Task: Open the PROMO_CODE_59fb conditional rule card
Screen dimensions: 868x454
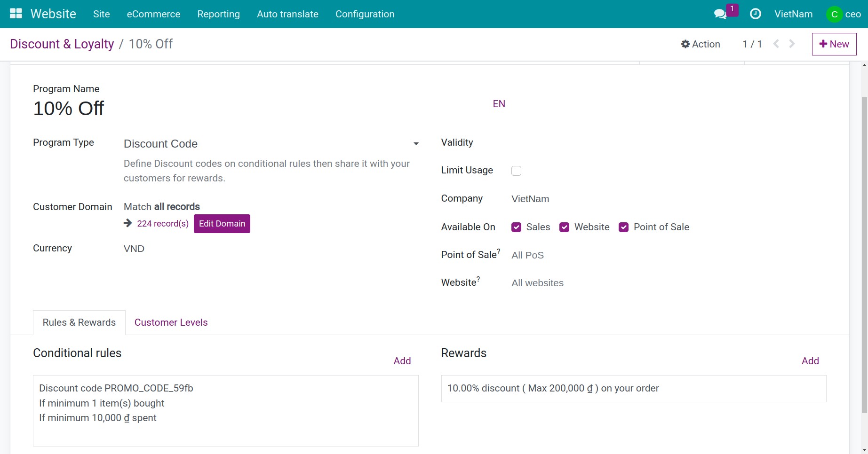Action: pos(226,411)
